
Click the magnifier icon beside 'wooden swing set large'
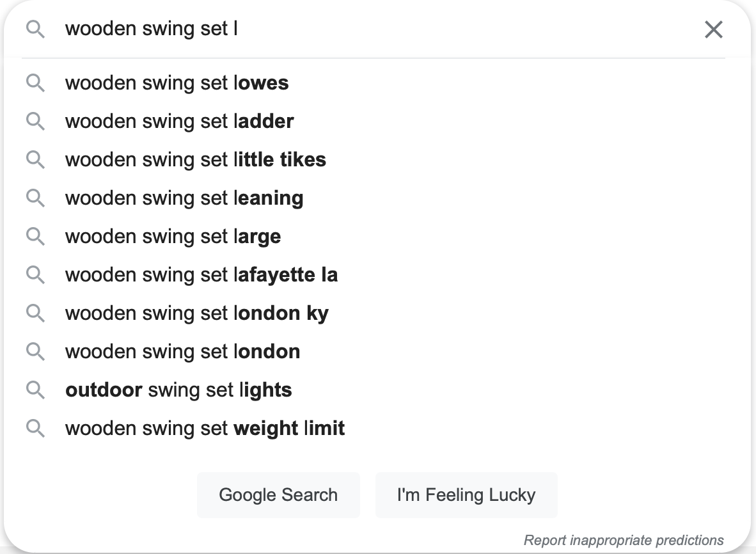pos(36,236)
